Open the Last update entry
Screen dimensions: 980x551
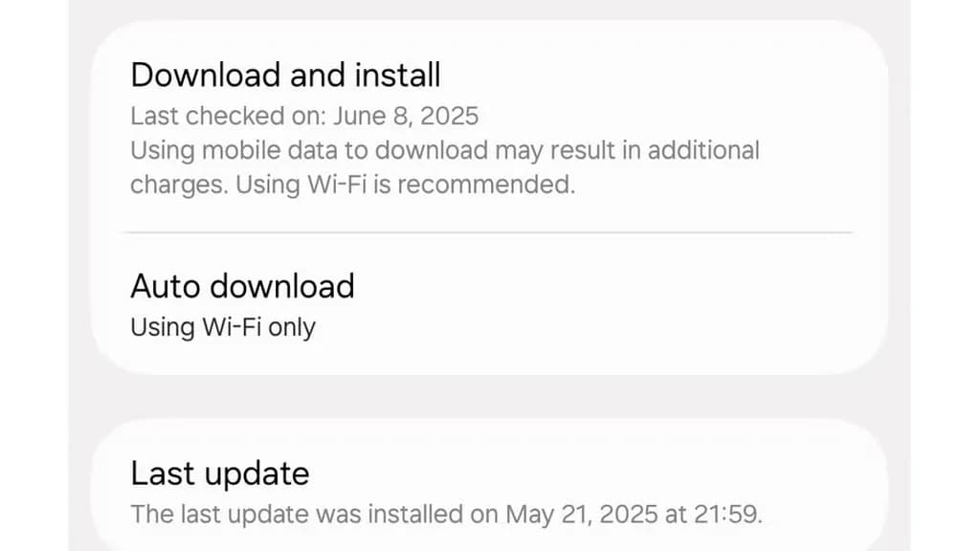point(220,474)
